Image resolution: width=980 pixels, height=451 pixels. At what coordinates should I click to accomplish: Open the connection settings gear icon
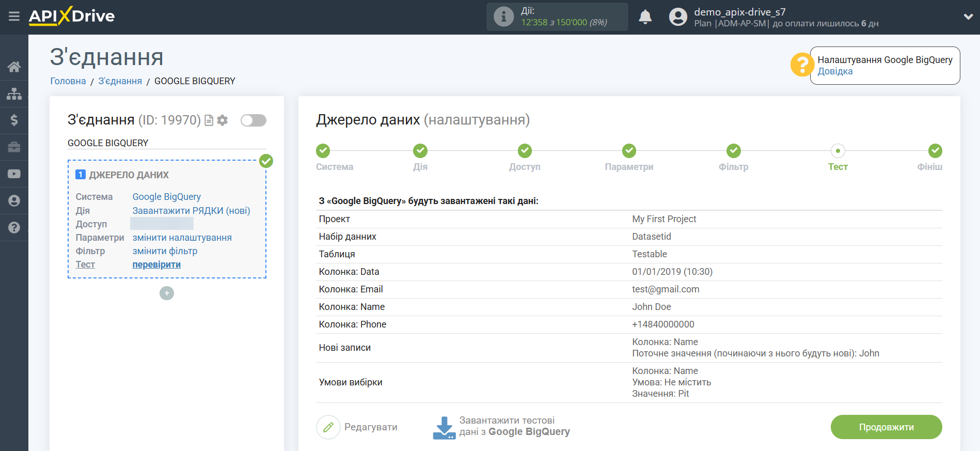[223, 120]
